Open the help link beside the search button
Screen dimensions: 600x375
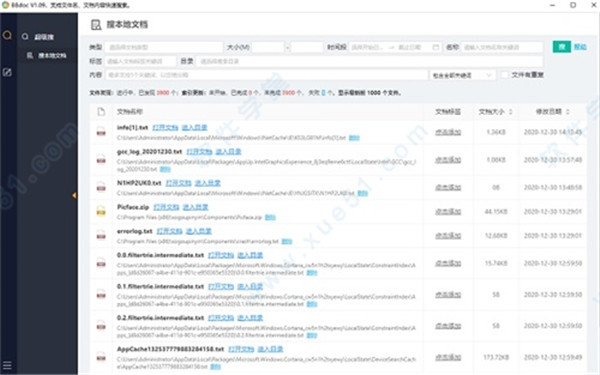580,47
